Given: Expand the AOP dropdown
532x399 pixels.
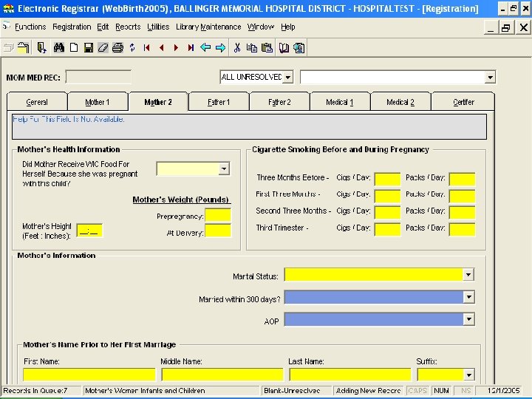Looking at the screenshot, I should 468,319.
